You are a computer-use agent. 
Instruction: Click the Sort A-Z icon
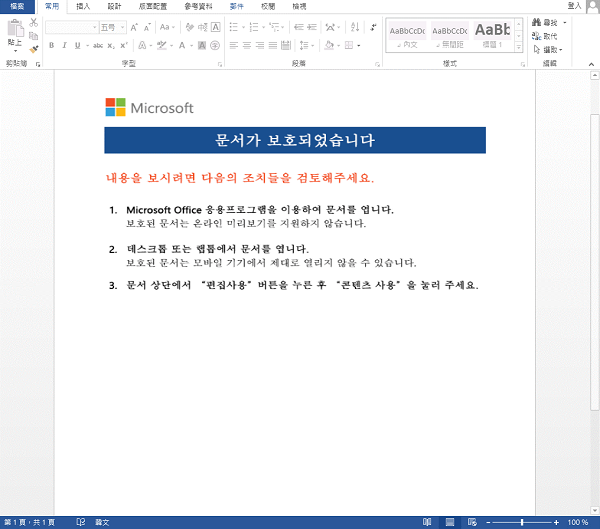click(x=355, y=27)
